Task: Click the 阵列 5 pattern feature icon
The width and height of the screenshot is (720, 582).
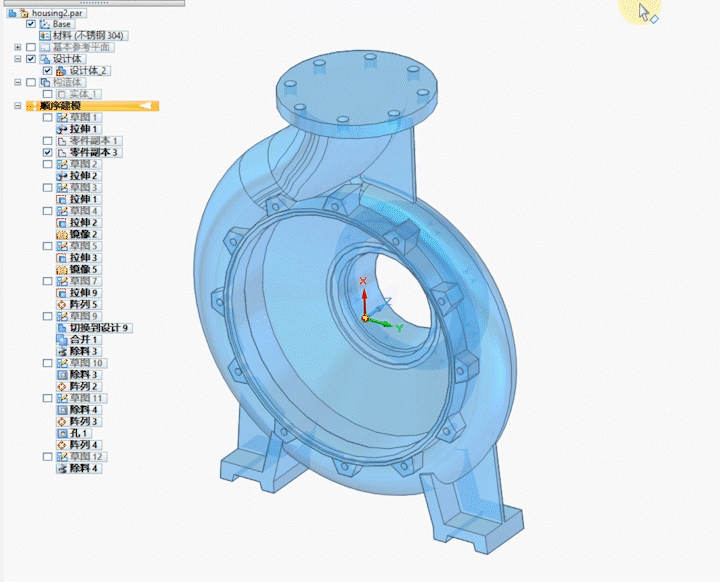Action: point(62,304)
